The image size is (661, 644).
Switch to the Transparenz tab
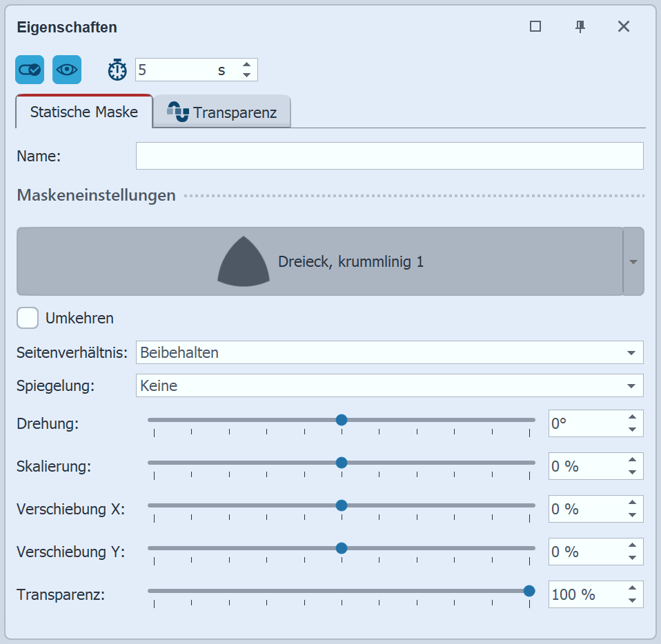[x=222, y=112]
